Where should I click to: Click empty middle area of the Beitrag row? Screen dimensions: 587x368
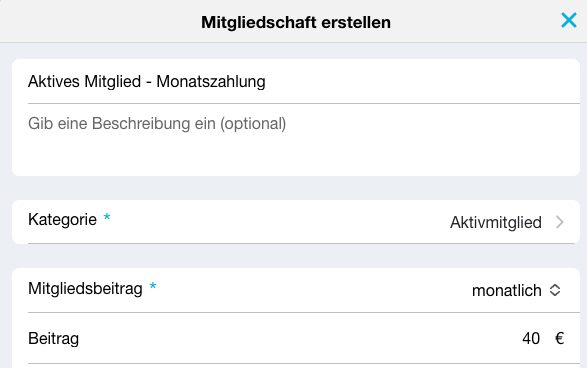click(299, 338)
